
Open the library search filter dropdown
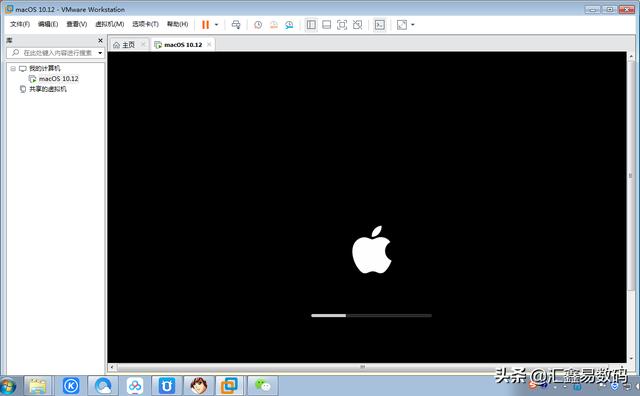click(x=100, y=53)
